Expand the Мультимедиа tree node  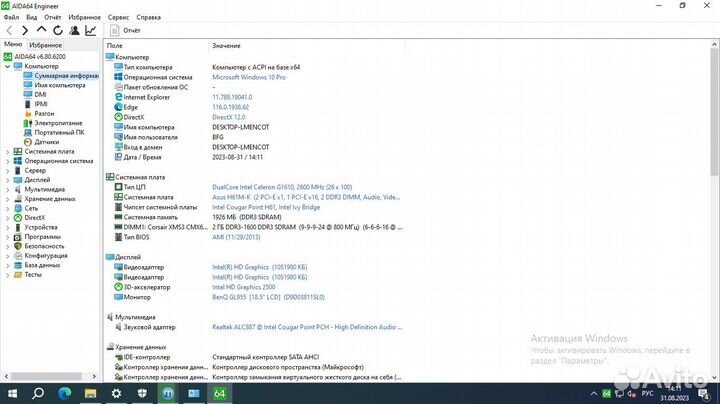[7, 189]
